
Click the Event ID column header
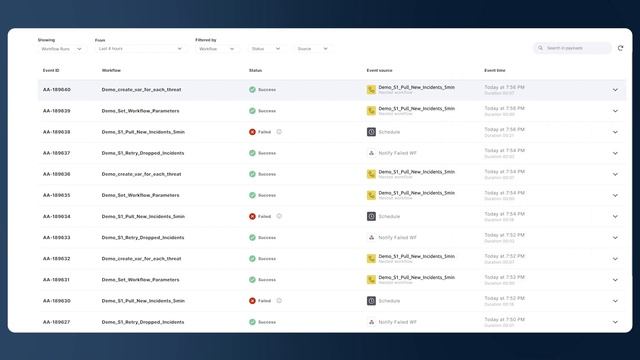pos(51,70)
